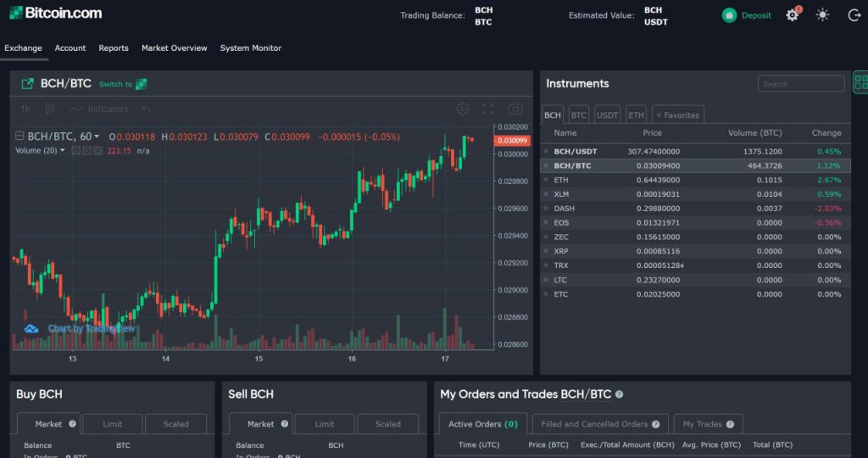This screenshot has height=458, width=868.
Task: Open the BCH/BTC, 60 symbol dropdown arrow
Action: pyautogui.click(x=97, y=137)
